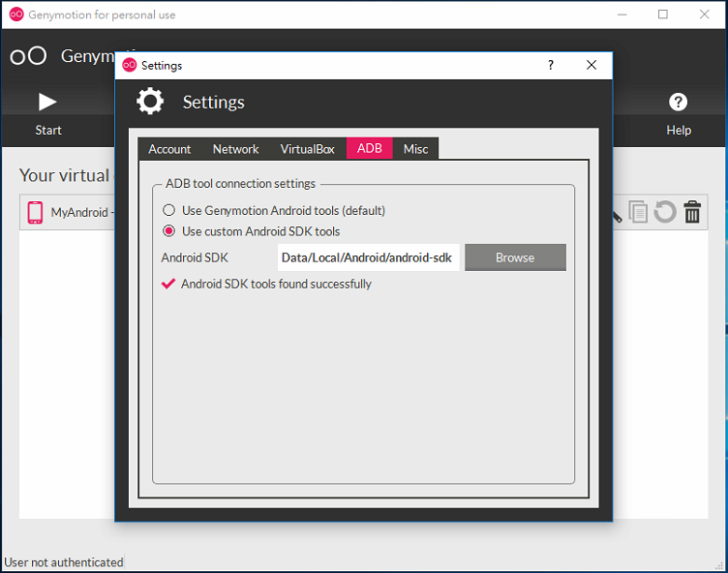Close the Genymotion main window
This screenshot has width=728, height=573.
click(x=705, y=15)
